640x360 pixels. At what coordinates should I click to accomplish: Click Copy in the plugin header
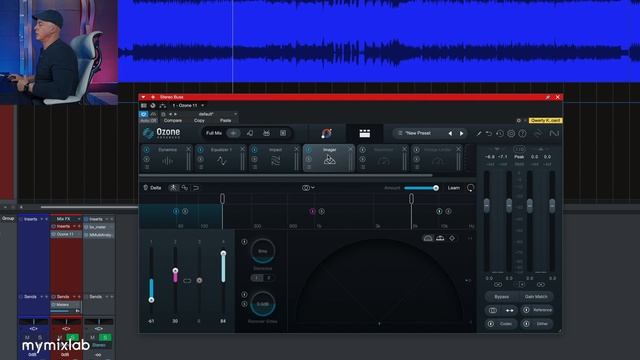199,121
